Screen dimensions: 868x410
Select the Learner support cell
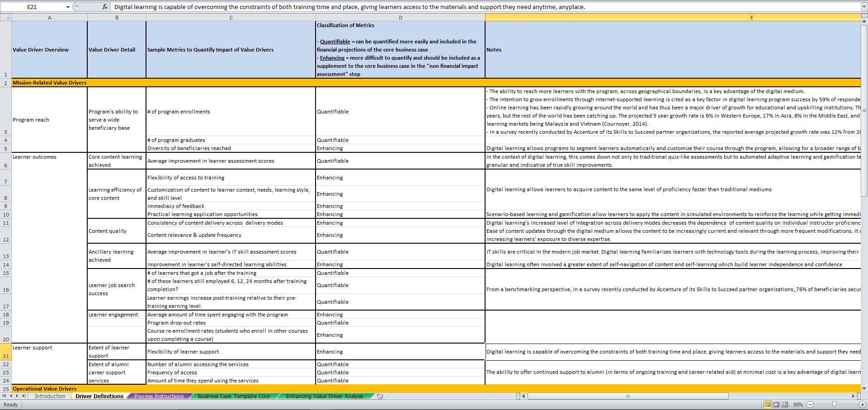coord(49,364)
